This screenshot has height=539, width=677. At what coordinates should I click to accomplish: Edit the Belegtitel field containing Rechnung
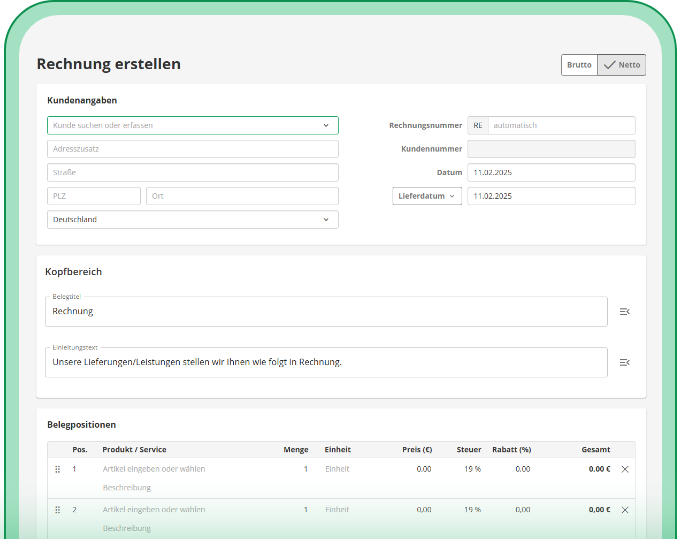326,312
